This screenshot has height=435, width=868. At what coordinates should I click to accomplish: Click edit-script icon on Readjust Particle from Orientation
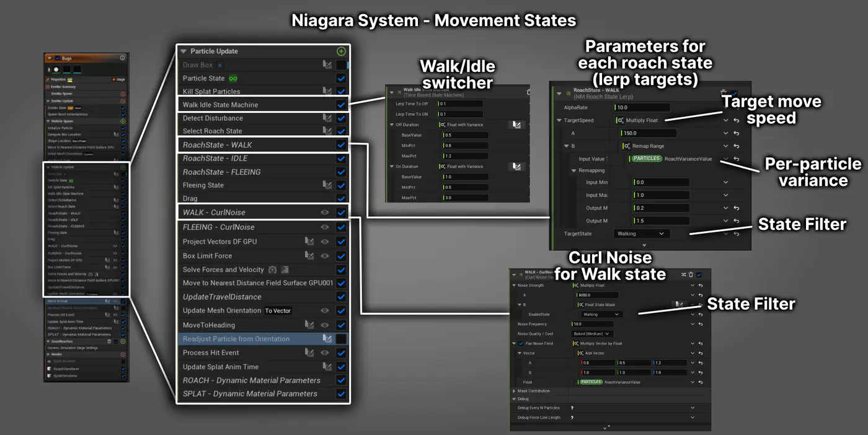pyautogui.click(x=326, y=339)
